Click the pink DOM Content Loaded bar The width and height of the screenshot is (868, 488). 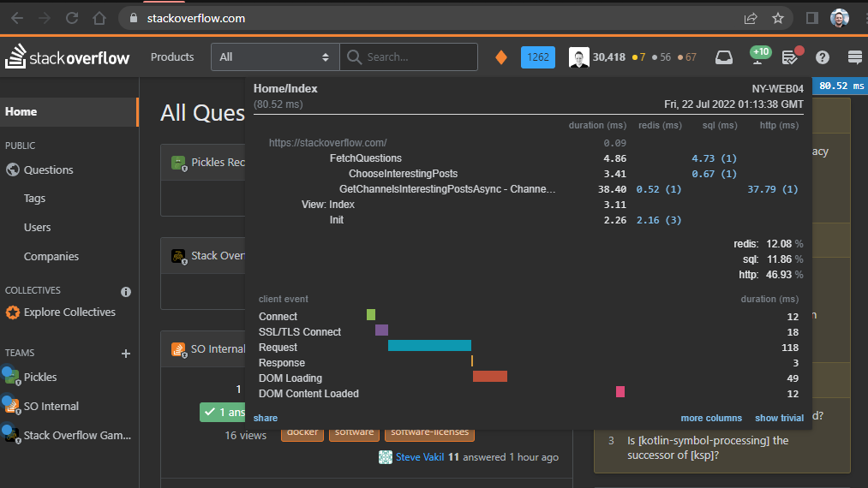point(620,392)
